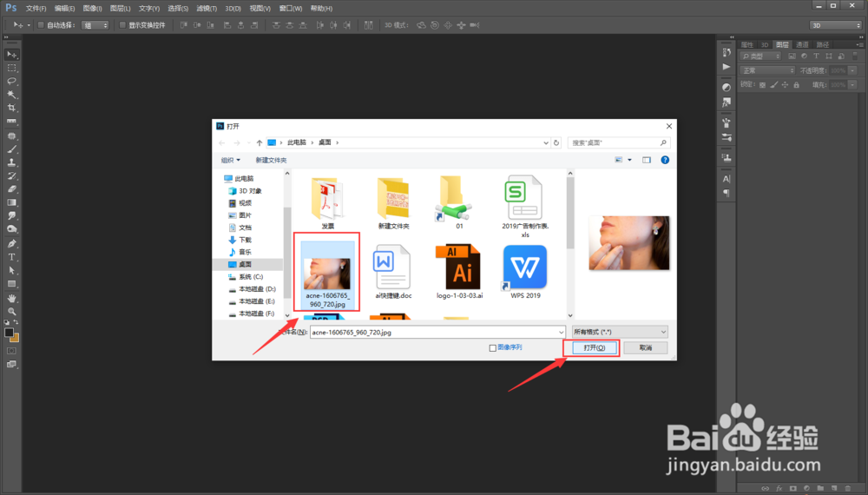Check the 图像序列 checkbox
Screen dimensions: 868x495
493,347
